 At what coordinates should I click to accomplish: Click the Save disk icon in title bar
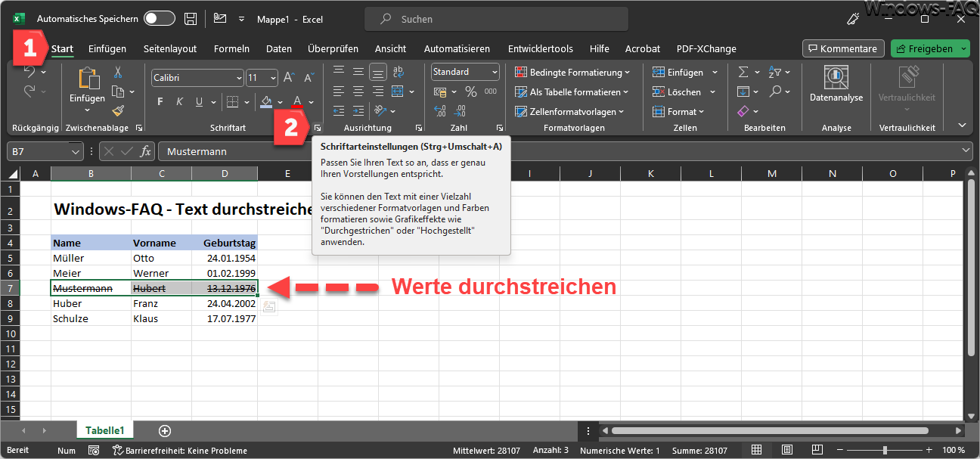[191, 18]
